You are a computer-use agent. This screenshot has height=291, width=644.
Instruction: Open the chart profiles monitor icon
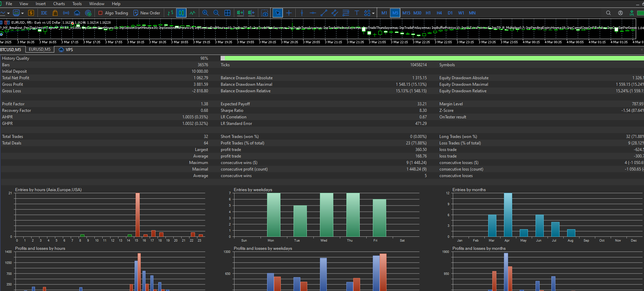pyautogui.click(x=16, y=13)
